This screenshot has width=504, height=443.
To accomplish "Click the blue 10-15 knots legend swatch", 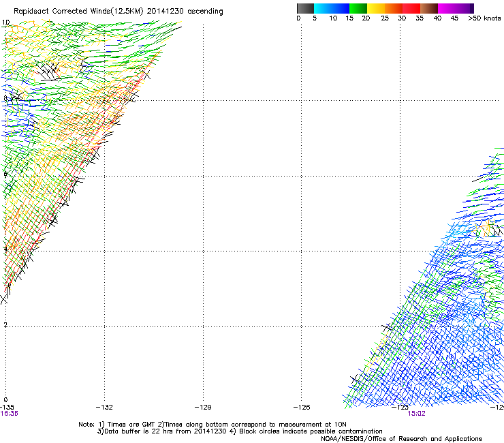I will click(341, 8).
